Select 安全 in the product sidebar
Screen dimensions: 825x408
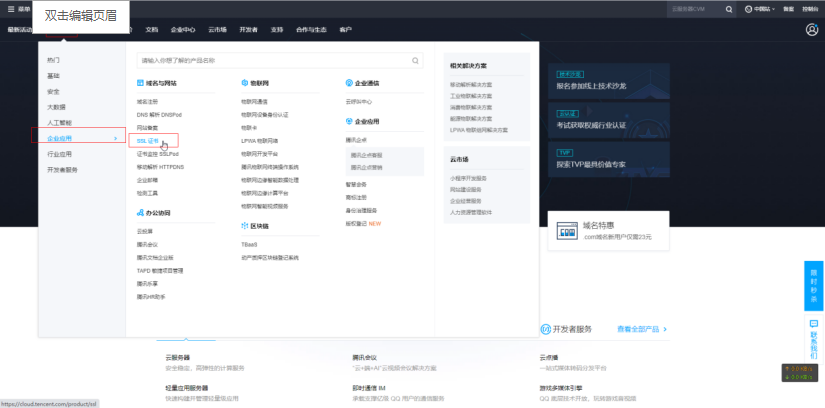53,92
